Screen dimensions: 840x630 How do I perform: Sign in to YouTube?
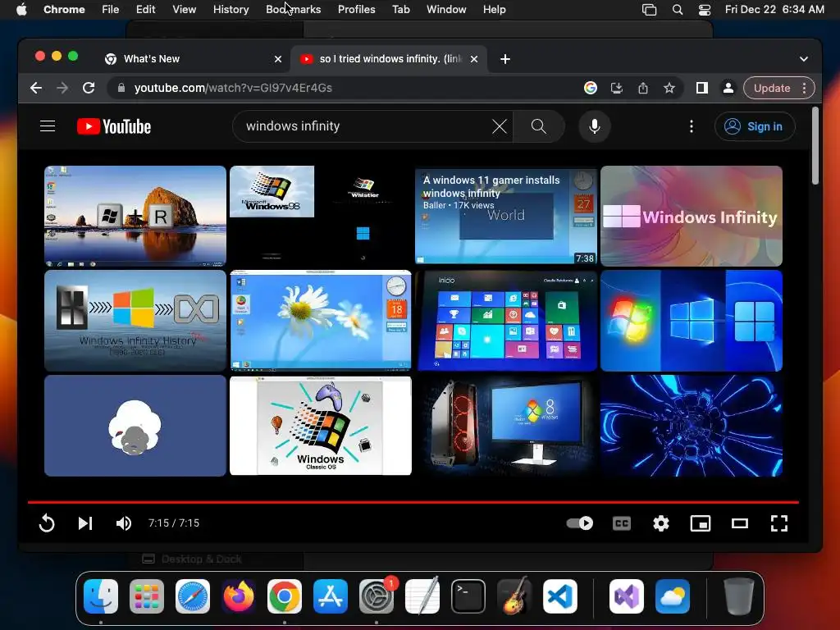click(755, 126)
